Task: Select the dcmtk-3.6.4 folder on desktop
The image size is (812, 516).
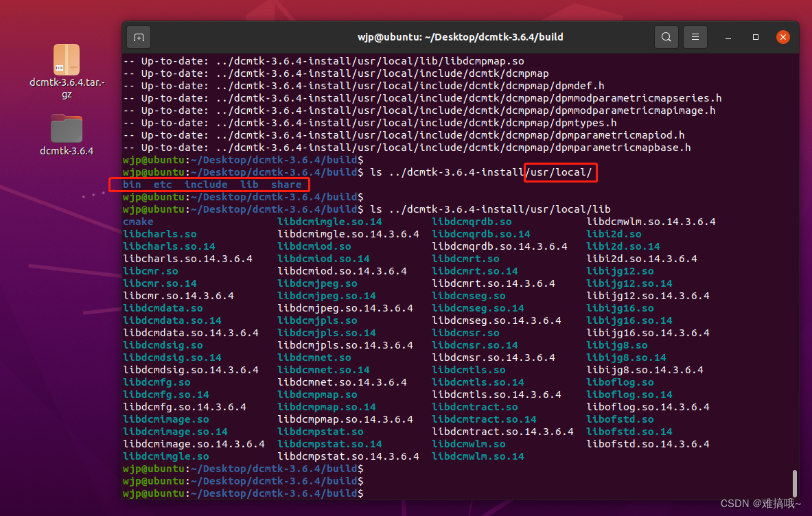Action: click(x=67, y=135)
